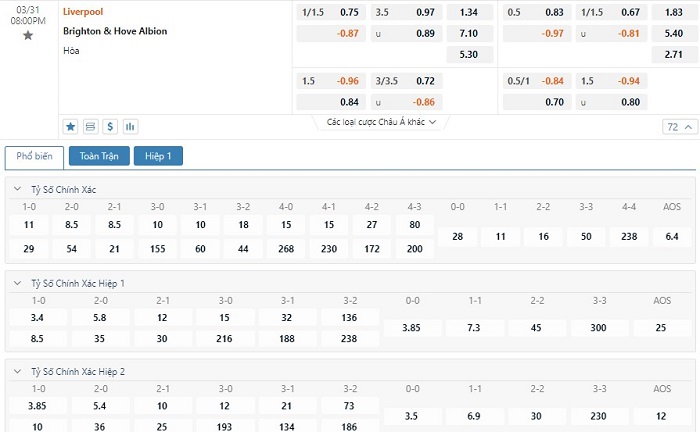Click the blue star icon in match toolbar
Viewport: 700px width, 432px height.
coord(70,127)
